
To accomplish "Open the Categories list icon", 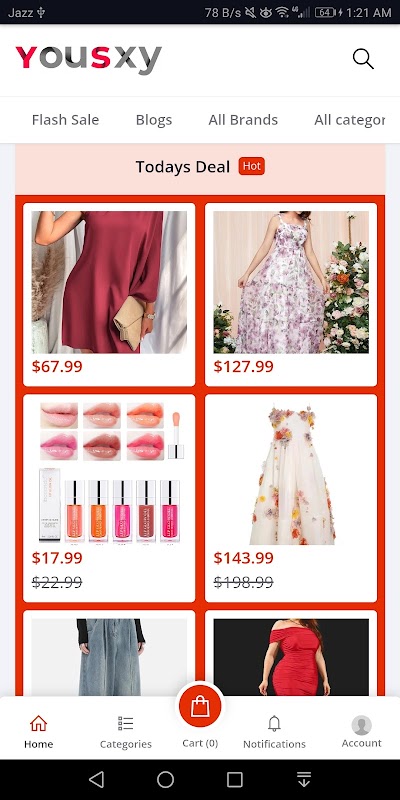I will 126,723.
